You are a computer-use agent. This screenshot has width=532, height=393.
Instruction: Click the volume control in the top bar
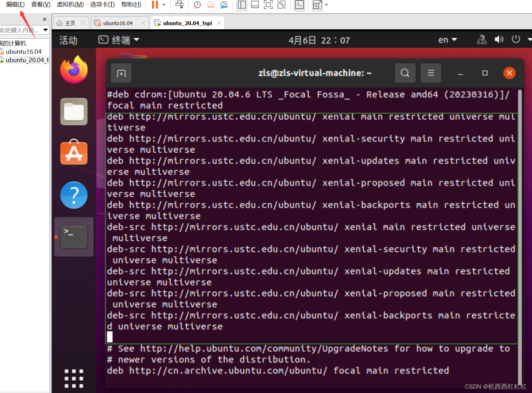coord(499,39)
